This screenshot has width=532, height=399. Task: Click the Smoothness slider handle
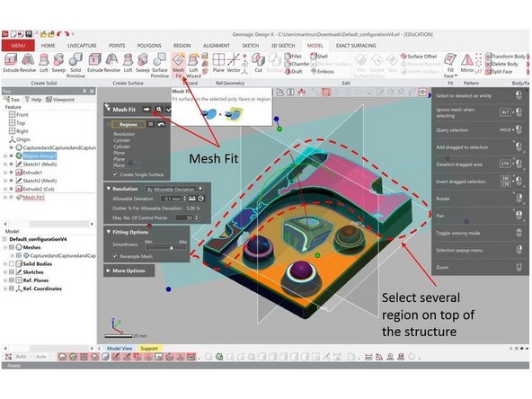tap(172, 248)
